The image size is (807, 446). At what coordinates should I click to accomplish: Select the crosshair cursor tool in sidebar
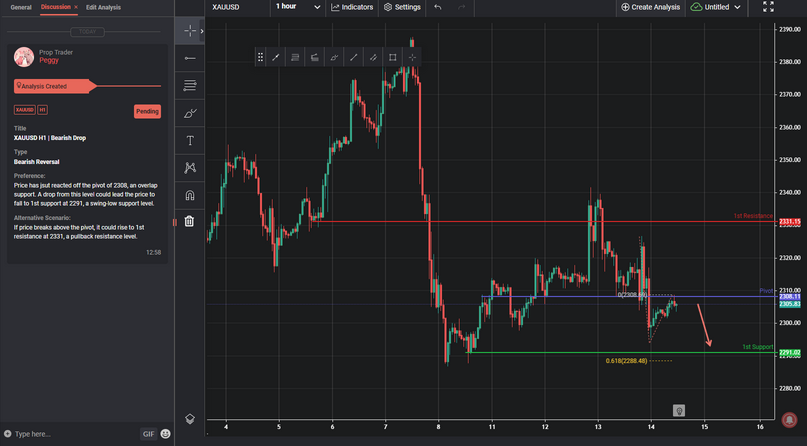click(x=189, y=31)
